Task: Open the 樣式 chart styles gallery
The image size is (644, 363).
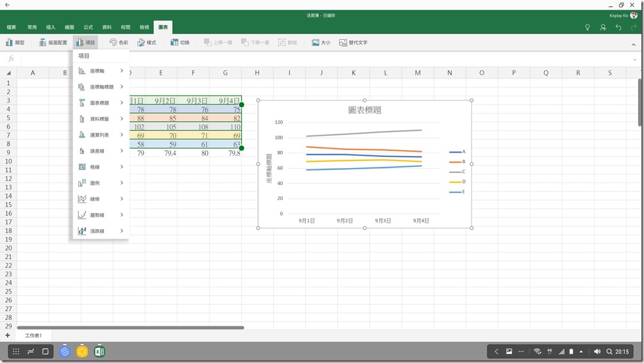Action: 147,42
